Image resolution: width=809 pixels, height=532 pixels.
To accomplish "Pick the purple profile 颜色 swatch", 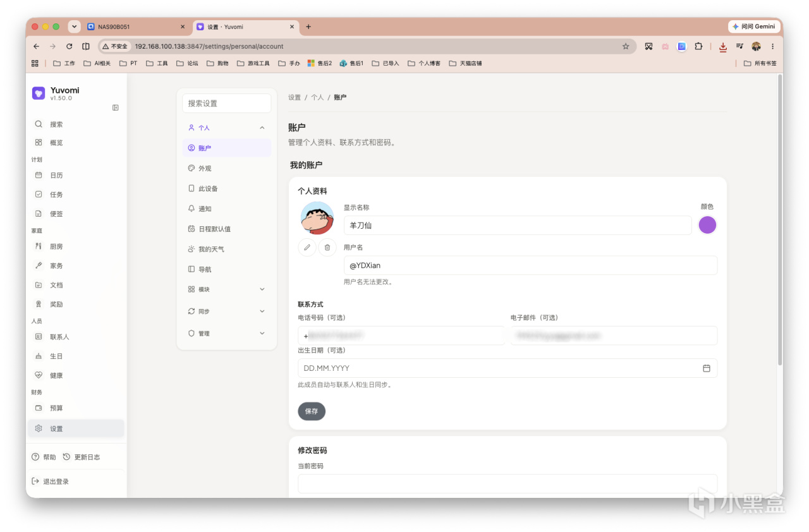I will (707, 225).
